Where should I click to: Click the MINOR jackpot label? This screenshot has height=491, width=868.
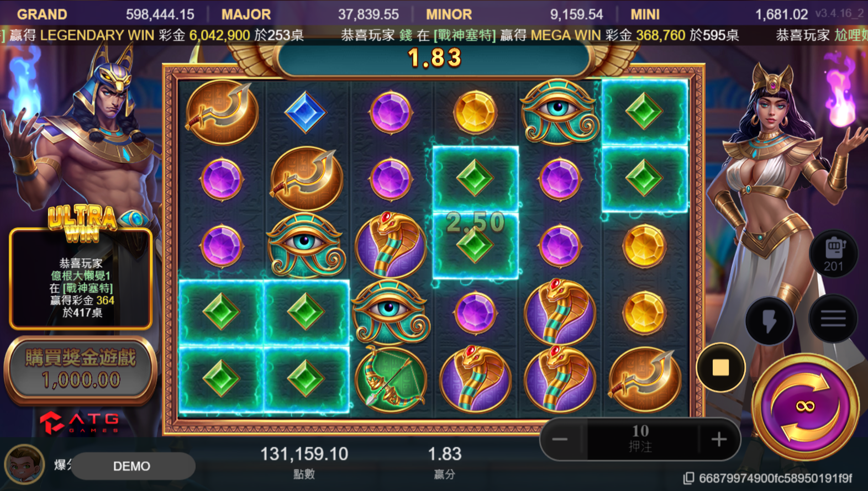point(449,14)
